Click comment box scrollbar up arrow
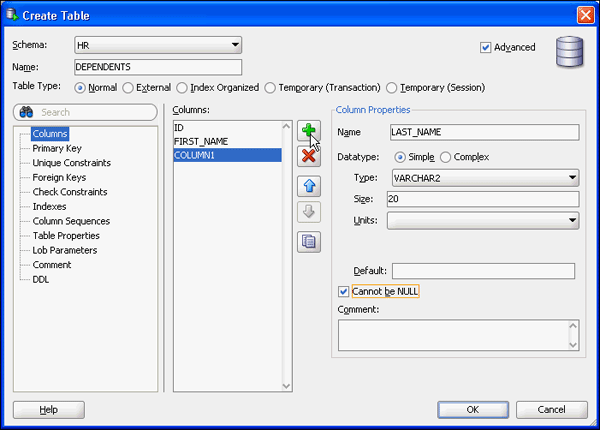This screenshot has width=600, height=430. pyautogui.click(x=573, y=326)
